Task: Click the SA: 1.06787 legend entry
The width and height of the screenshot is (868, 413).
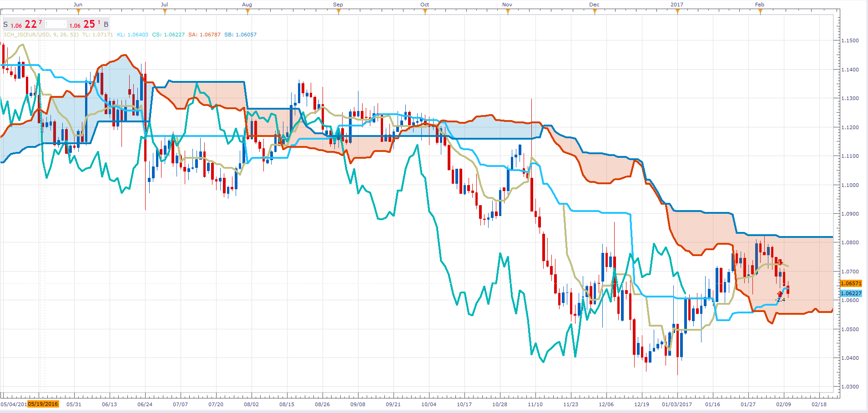Action: pyautogui.click(x=204, y=35)
